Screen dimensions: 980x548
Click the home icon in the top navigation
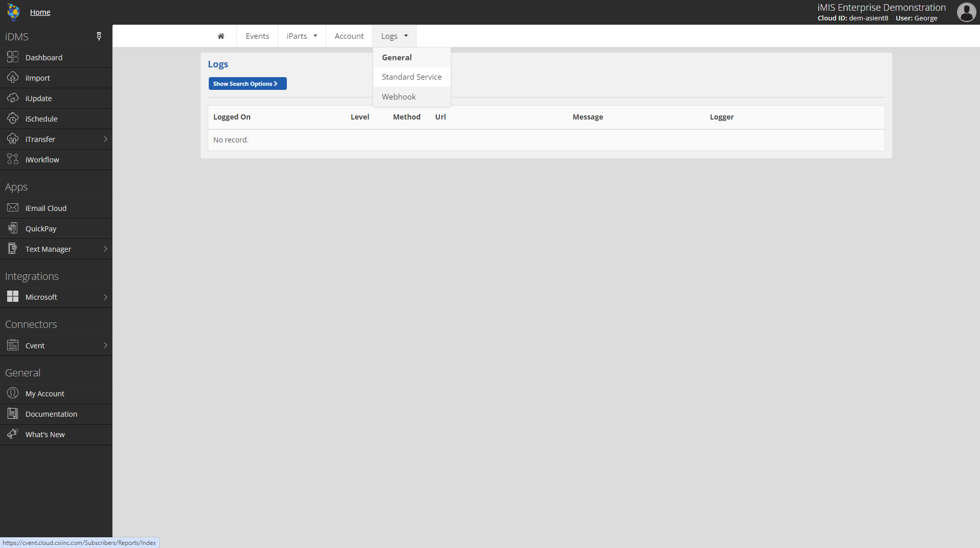click(x=221, y=36)
